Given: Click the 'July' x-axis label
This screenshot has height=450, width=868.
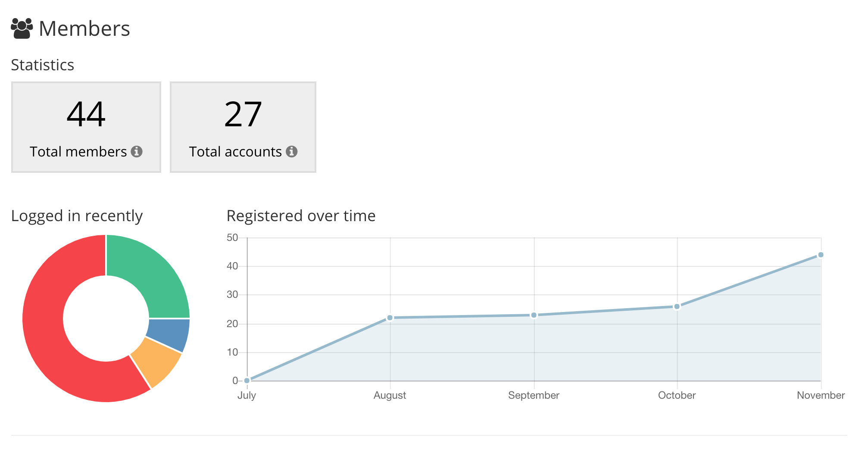Looking at the screenshot, I should coord(247,395).
